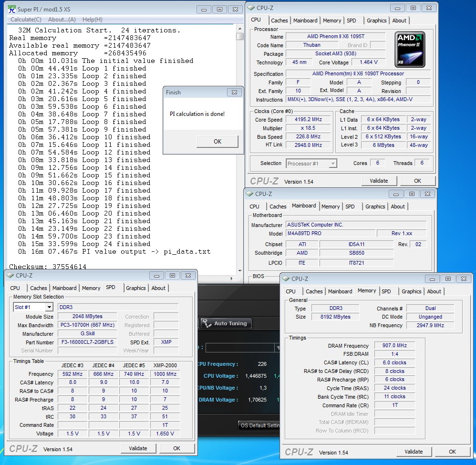Open Graphics tab in SPD CPU-Z window

coord(136,289)
